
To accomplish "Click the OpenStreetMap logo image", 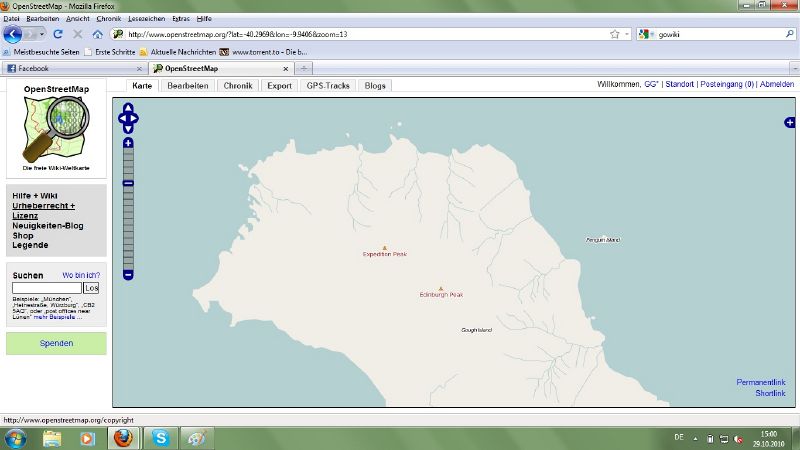I will tap(56, 129).
